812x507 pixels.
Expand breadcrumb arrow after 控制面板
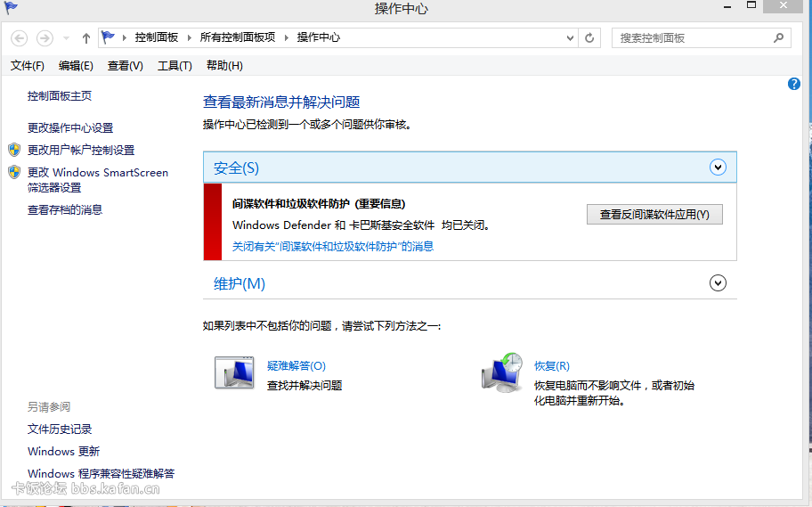[189, 37]
